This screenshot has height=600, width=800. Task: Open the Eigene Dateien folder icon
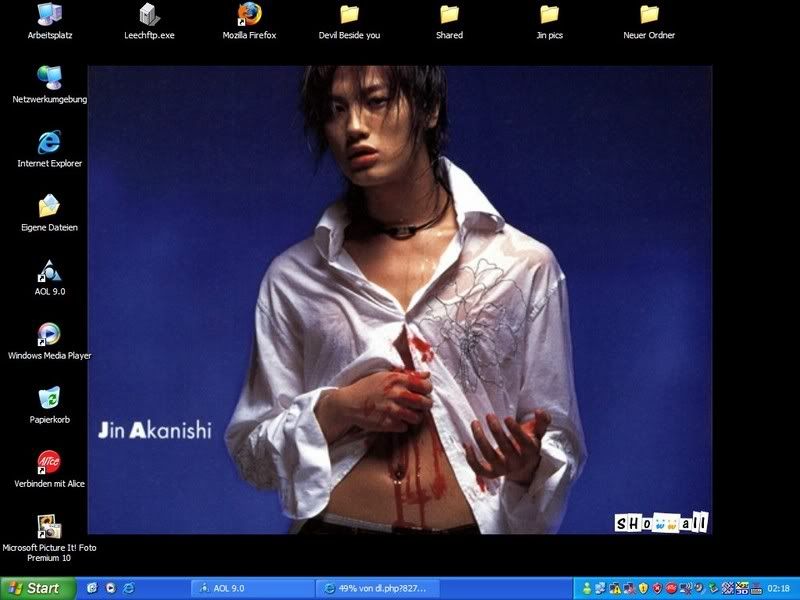coord(49,213)
